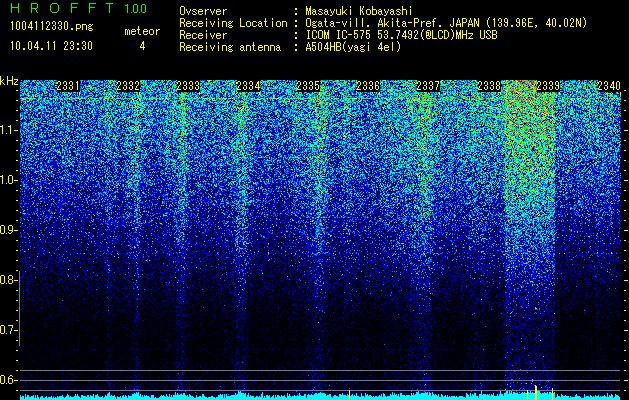Click the 0.7 kHz axis label
This screenshot has height=400, width=629.
click(x=8, y=330)
